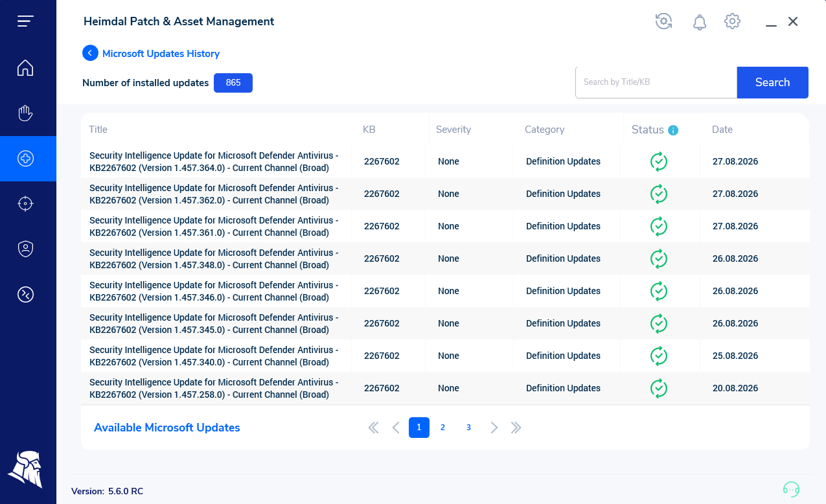826x504 pixels.
Task: Select title with Version 1.457.348.0
Action: (214, 258)
